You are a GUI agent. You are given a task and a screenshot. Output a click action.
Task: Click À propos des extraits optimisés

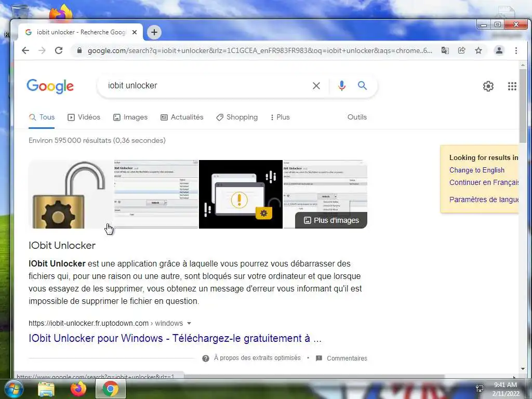[x=257, y=358]
